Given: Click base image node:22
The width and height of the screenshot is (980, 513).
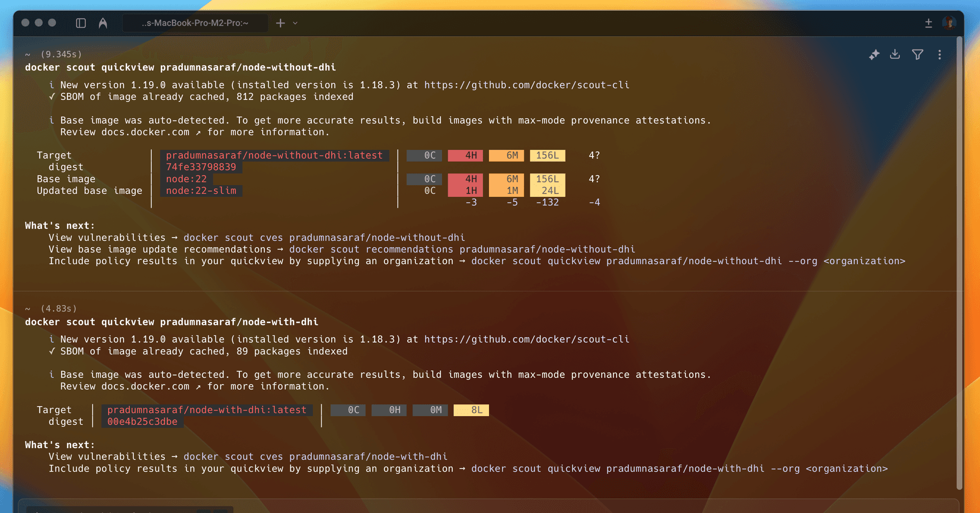Looking at the screenshot, I should click(x=186, y=179).
